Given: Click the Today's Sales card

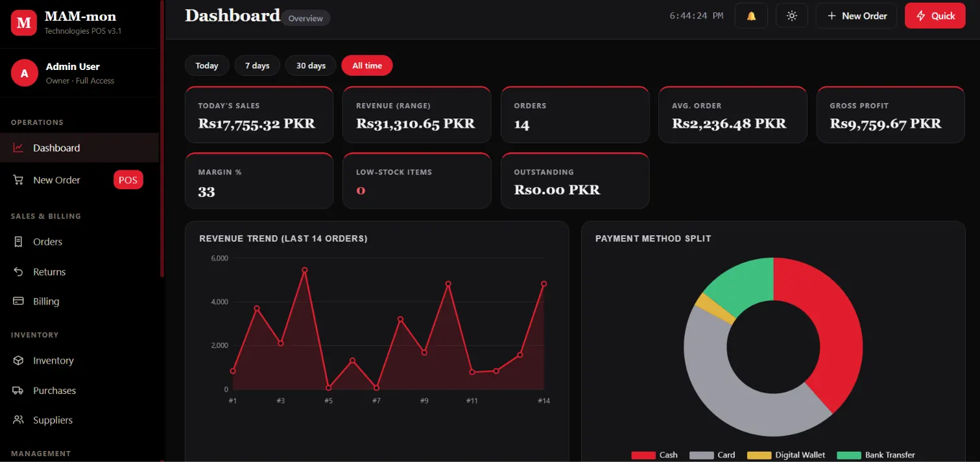Looking at the screenshot, I should tap(259, 115).
